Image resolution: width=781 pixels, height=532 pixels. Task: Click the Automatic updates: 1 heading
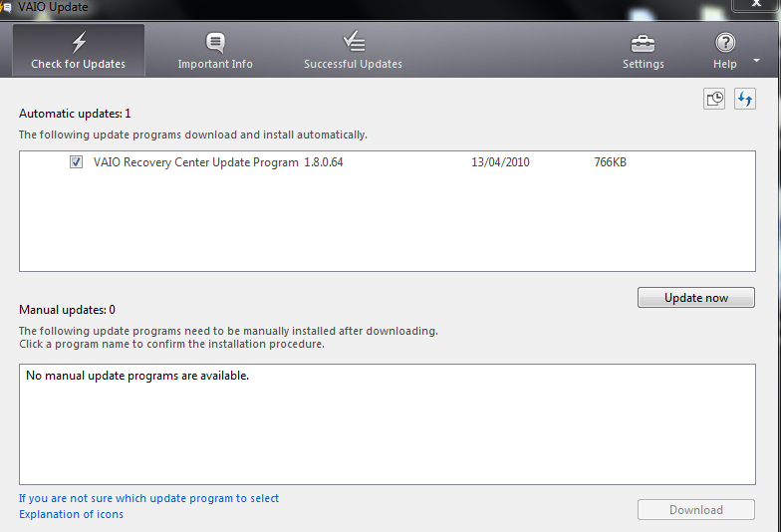tap(75, 114)
